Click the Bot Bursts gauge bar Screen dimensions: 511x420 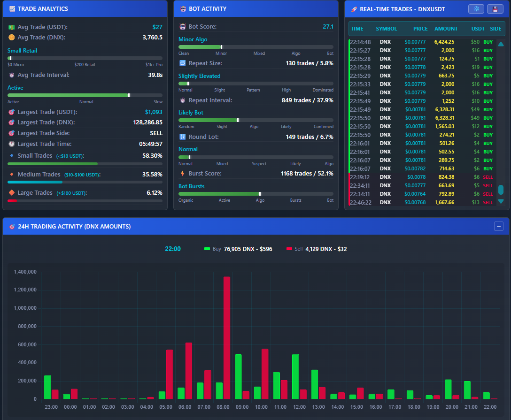coord(256,194)
